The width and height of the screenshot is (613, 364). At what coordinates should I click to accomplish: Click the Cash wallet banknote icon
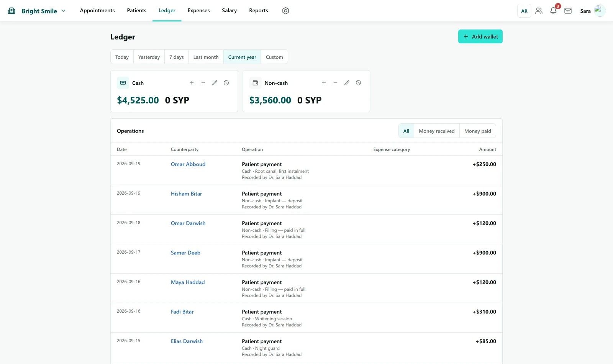tap(123, 83)
